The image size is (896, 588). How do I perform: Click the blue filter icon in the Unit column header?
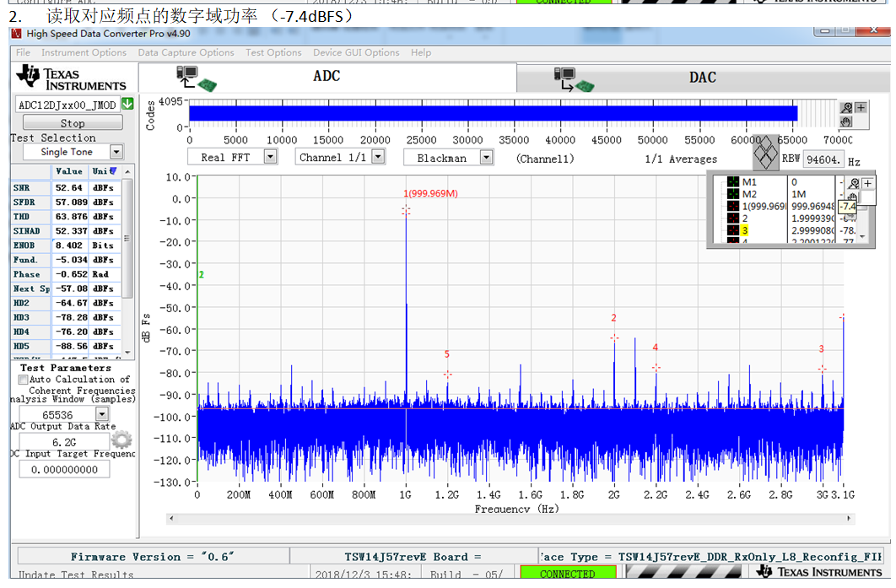click(x=113, y=171)
